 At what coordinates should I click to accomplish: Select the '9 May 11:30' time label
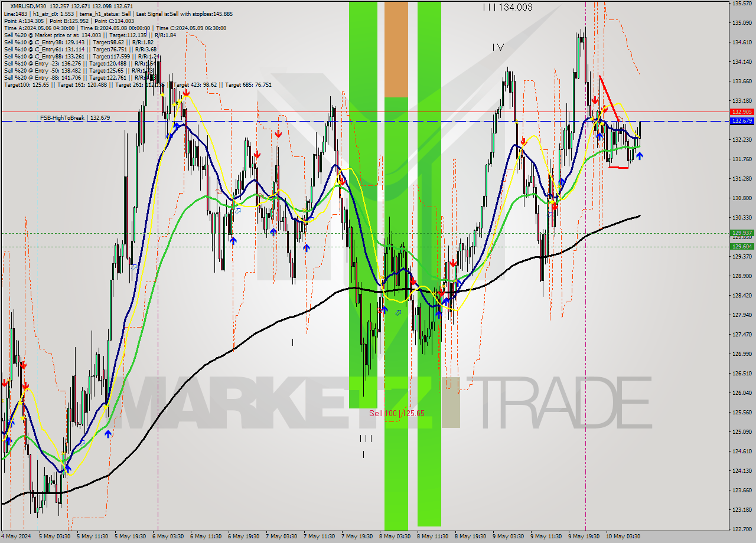click(x=546, y=537)
